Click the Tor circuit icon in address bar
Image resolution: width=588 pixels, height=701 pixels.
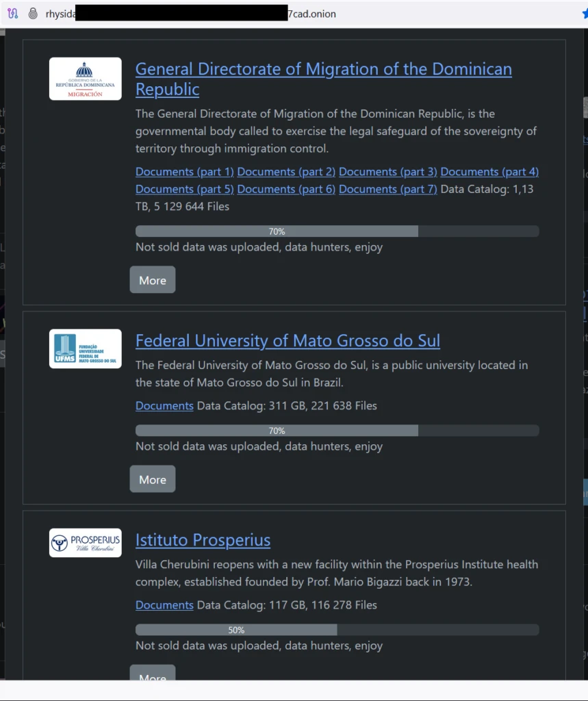13,14
